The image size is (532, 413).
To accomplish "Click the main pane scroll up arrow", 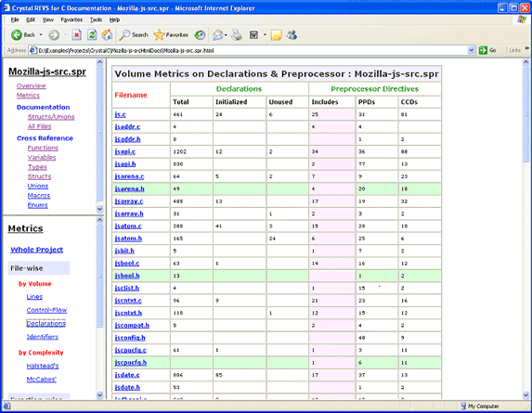I will (x=526, y=62).
